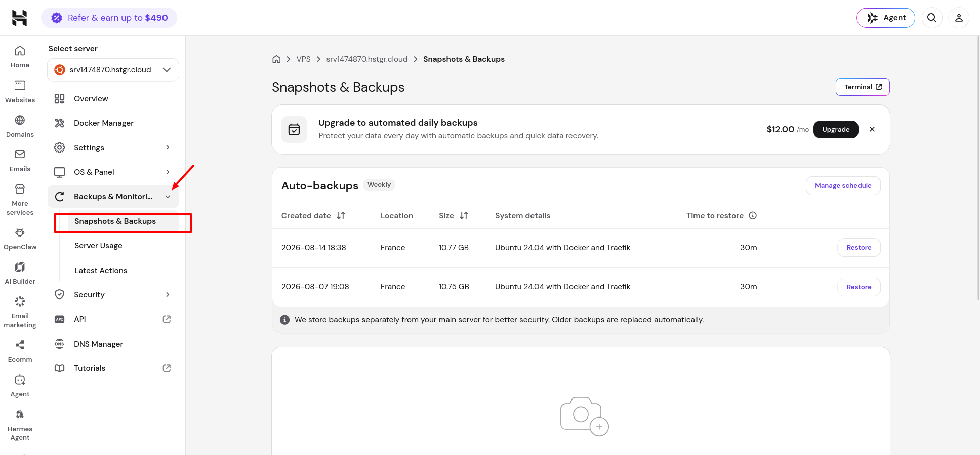Image resolution: width=980 pixels, height=455 pixels.
Task: Click the Hostinger logo icon
Action: (x=19, y=18)
